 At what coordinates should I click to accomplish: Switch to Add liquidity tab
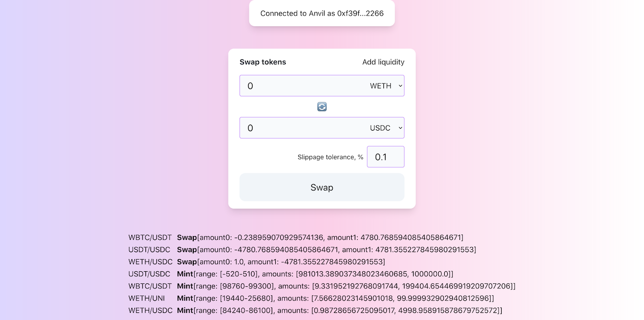[x=383, y=62]
